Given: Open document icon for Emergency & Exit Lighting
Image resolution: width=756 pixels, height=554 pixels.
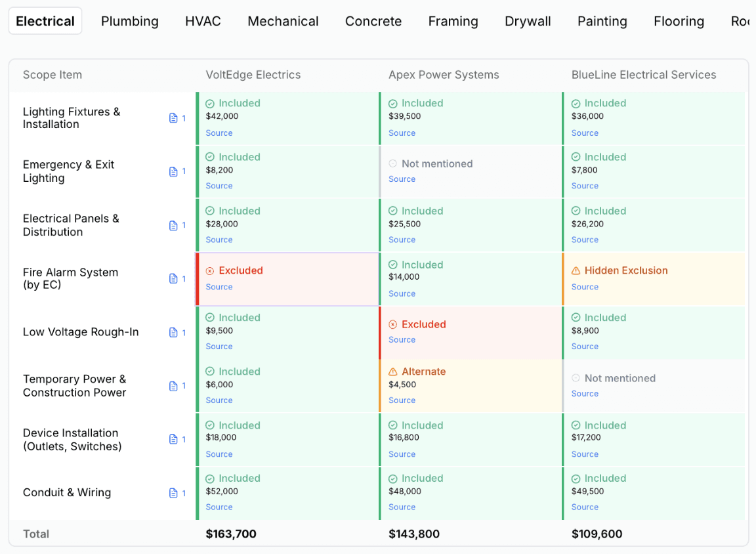Looking at the screenshot, I should pos(173,172).
